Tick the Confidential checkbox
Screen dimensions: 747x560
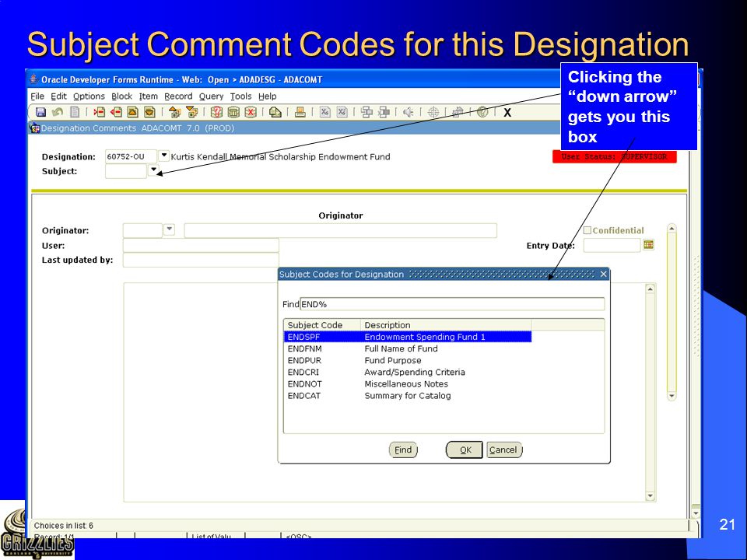587,230
